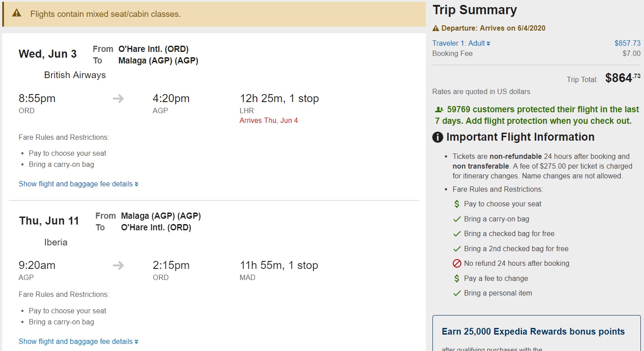
Task: Show flight and baggage details for British Airways
Action: click(x=78, y=184)
